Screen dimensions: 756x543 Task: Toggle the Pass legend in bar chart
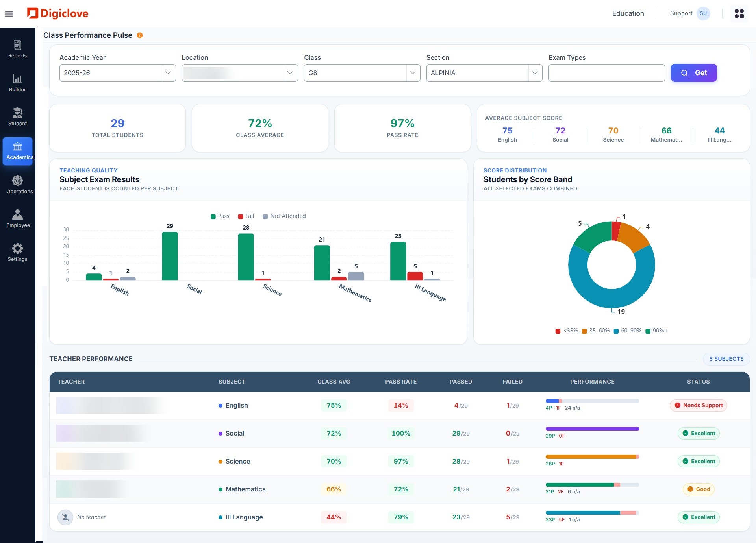[x=220, y=216]
